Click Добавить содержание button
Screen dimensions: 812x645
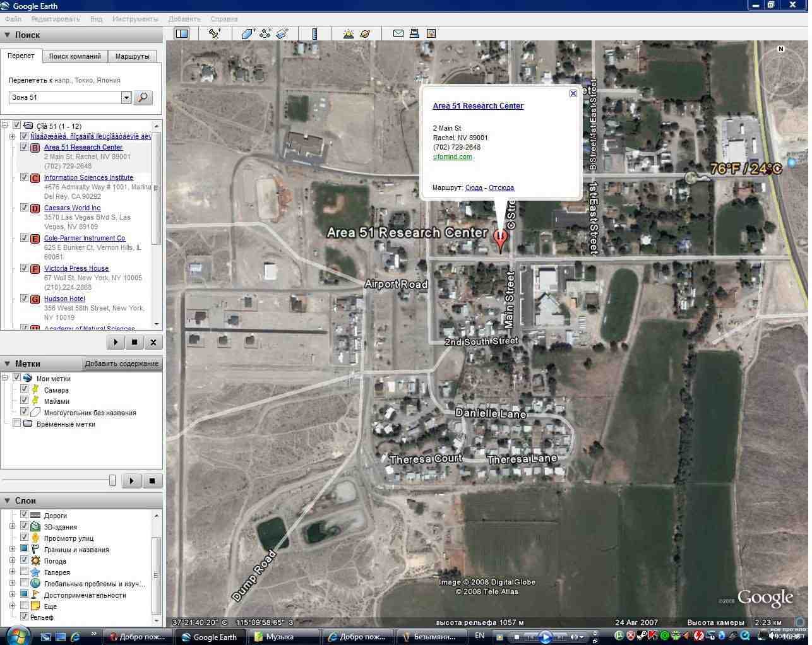point(122,364)
